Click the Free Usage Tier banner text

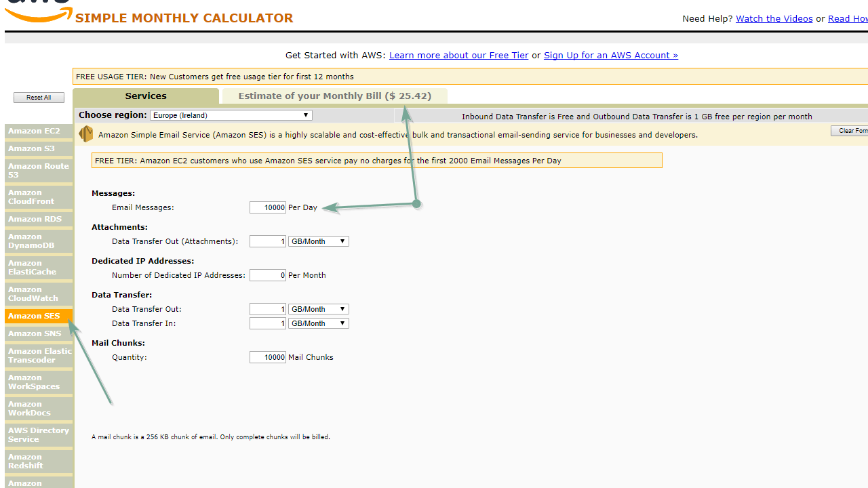[215, 77]
